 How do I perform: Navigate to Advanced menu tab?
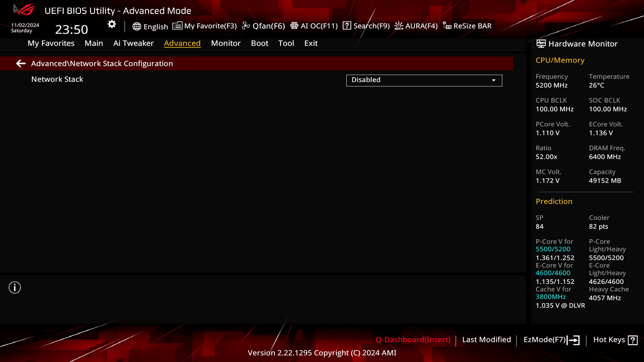click(x=182, y=43)
